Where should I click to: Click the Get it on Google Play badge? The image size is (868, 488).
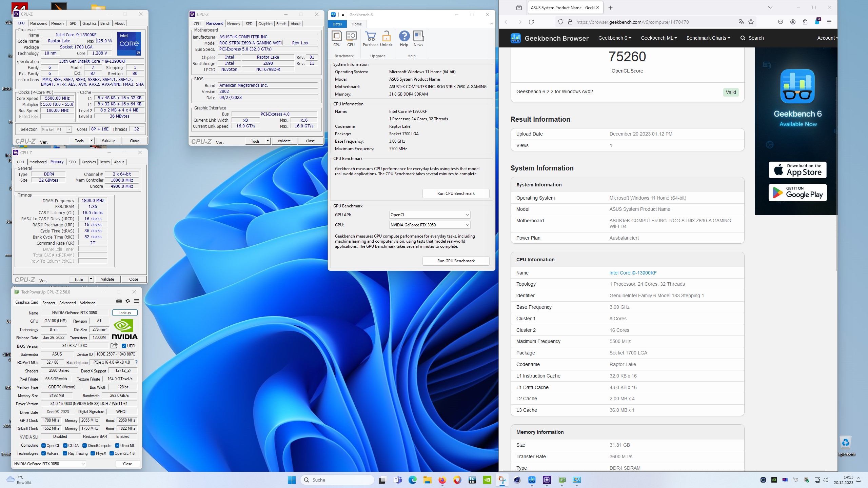tap(797, 192)
